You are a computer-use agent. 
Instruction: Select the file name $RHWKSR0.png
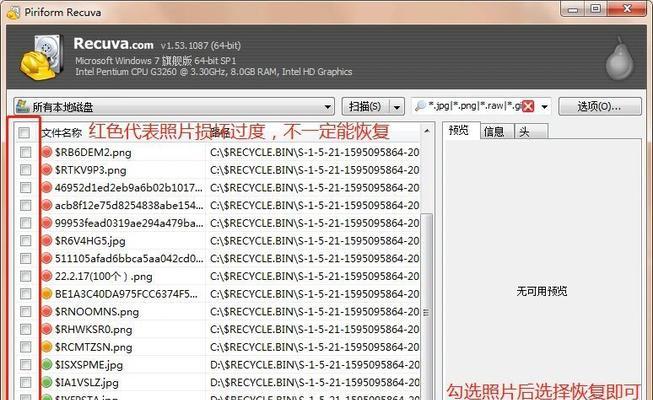pyautogui.click(x=93, y=329)
